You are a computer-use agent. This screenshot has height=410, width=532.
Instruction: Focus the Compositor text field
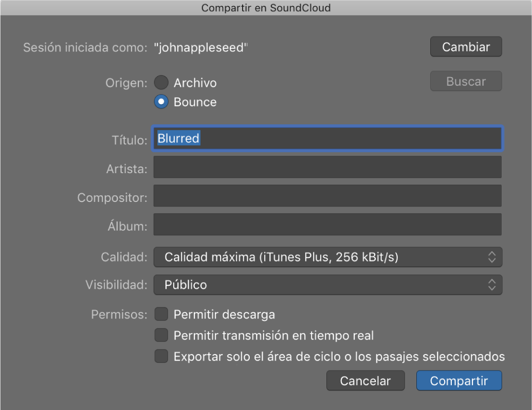(x=327, y=196)
